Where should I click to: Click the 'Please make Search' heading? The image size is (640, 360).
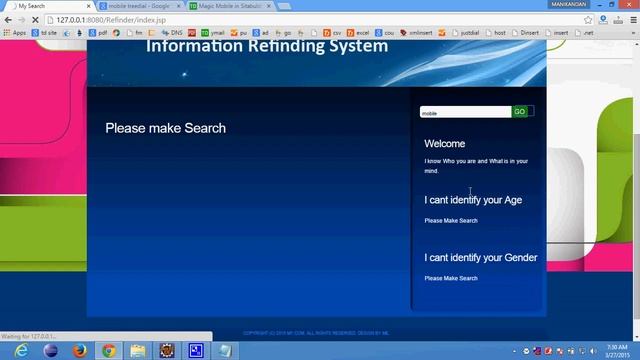pyautogui.click(x=165, y=128)
